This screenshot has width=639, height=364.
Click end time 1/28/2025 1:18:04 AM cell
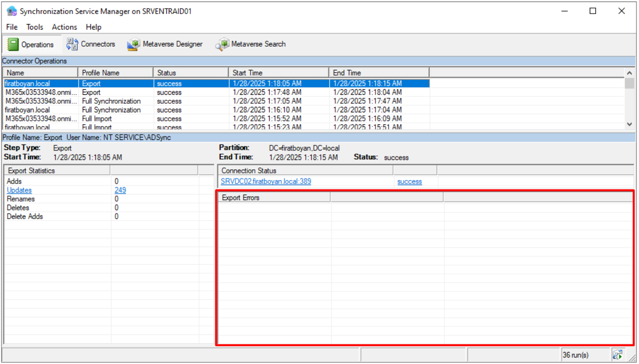(x=367, y=92)
